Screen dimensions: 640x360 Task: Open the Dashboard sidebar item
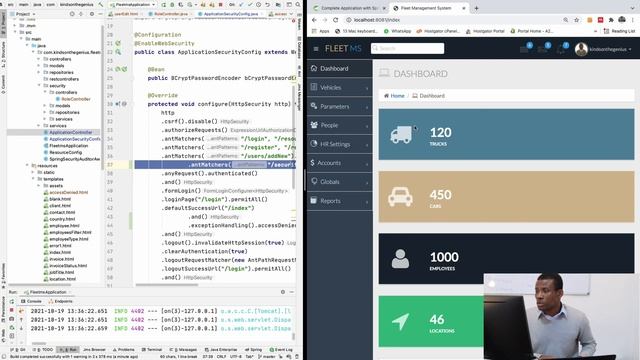(x=339, y=68)
